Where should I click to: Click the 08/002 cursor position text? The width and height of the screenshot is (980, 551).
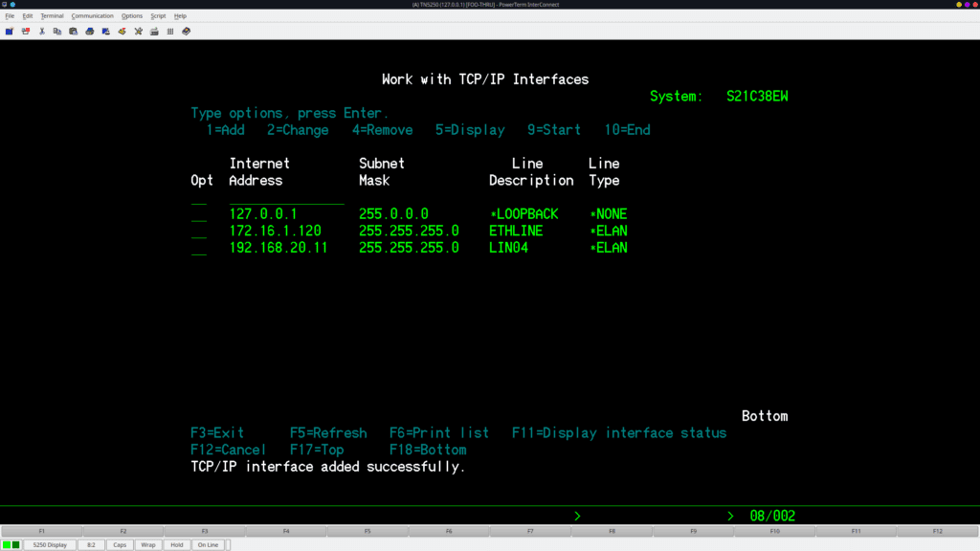772,516
